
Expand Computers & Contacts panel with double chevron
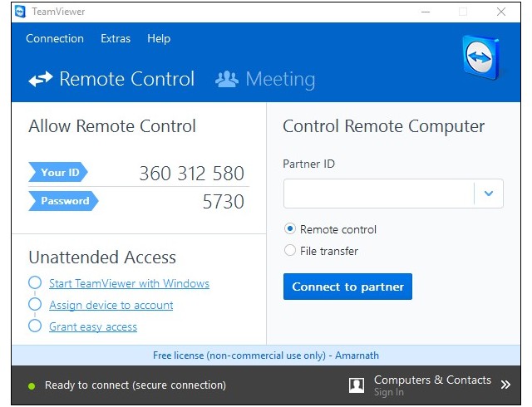click(505, 385)
